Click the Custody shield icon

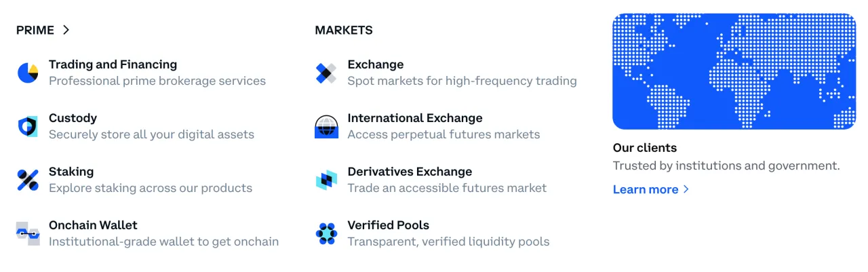[x=28, y=126]
